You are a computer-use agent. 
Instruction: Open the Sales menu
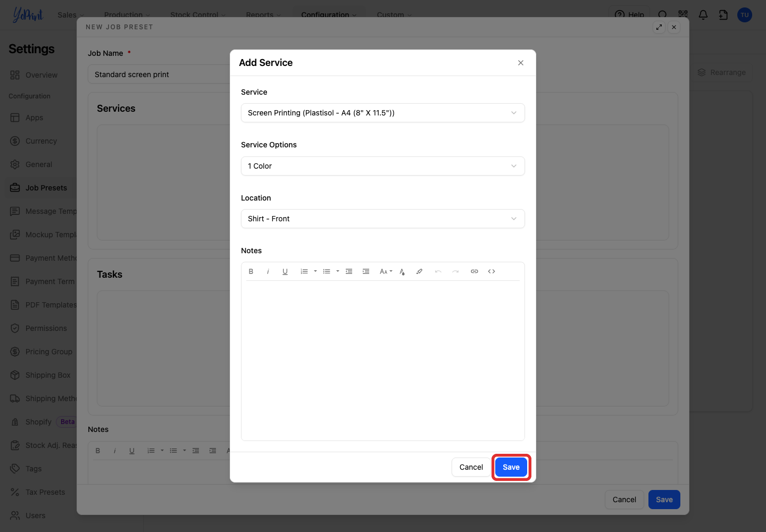71,15
